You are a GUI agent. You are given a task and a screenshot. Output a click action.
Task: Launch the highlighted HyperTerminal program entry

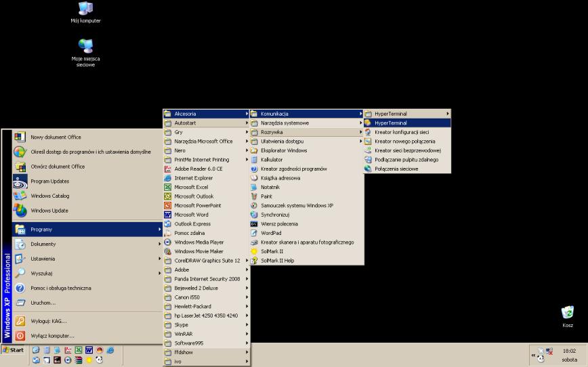[x=407, y=123]
